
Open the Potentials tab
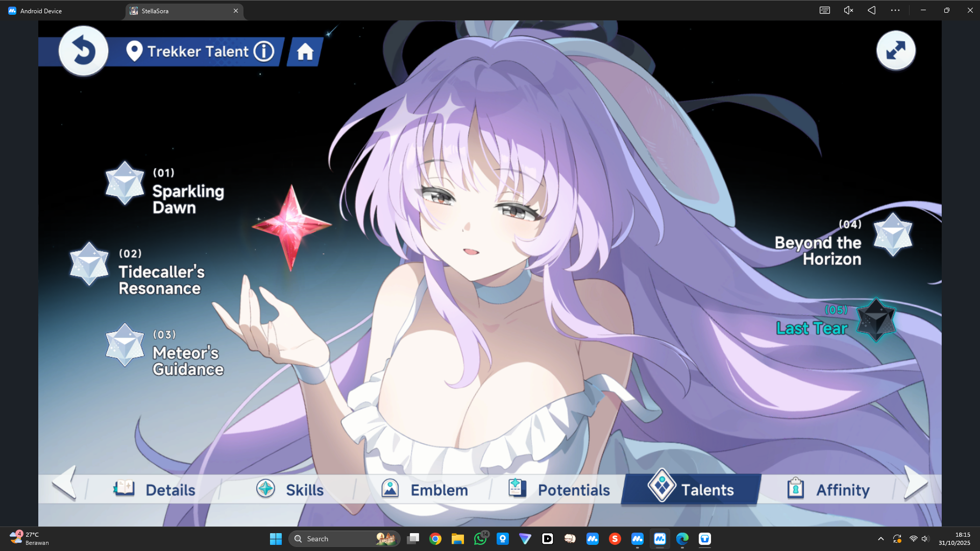pyautogui.click(x=559, y=490)
